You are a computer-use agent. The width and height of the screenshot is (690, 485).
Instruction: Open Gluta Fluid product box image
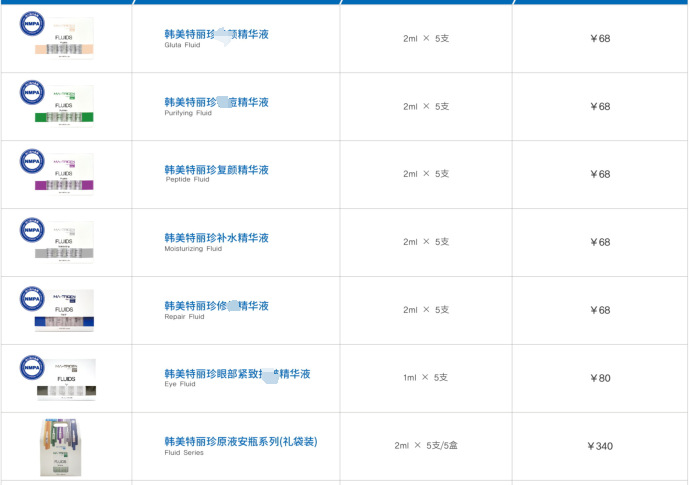point(64,38)
